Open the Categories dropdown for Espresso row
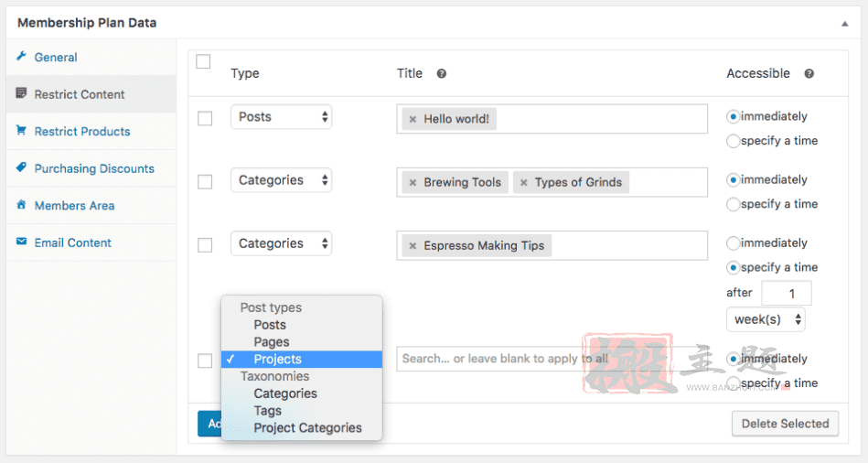 [x=281, y=243]
